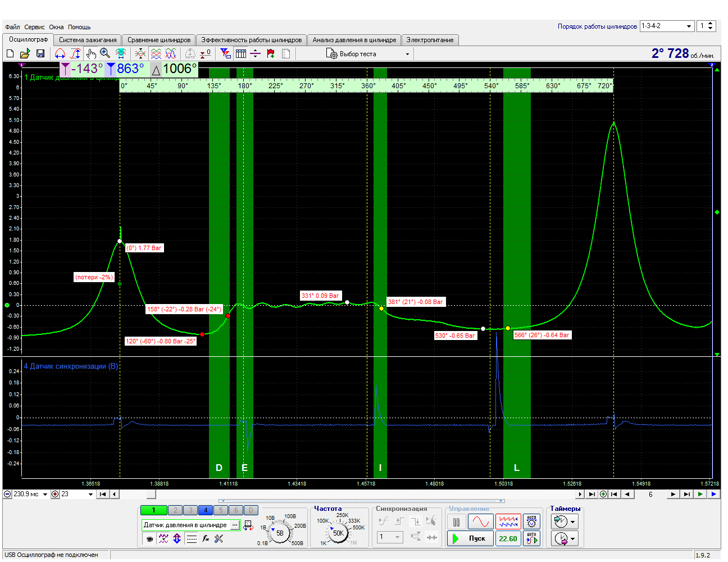Open the first timer clock dropdown
728x562 pixels.
[565, 522]
